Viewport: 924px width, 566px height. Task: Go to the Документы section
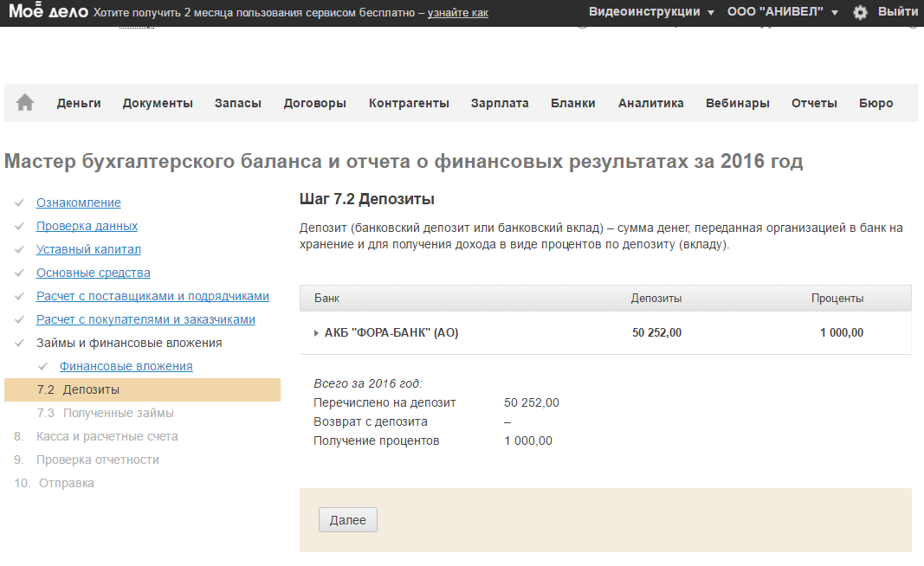point(158,103)
